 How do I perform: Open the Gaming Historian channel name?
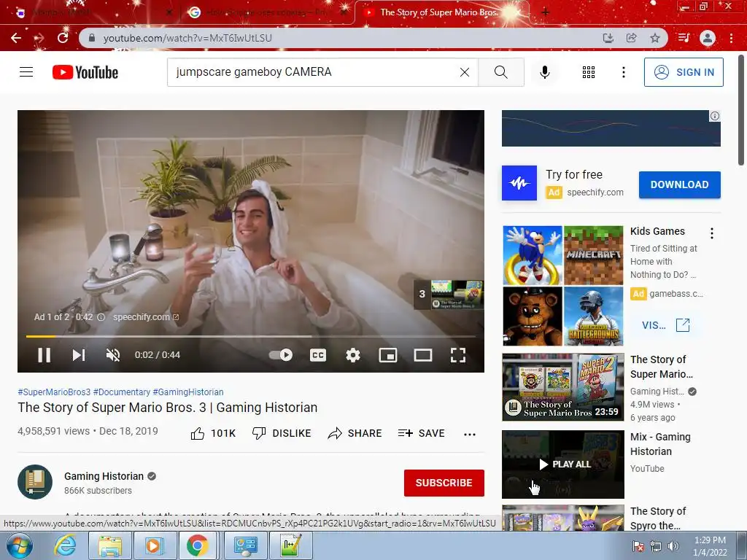click(x=104, y=476)
